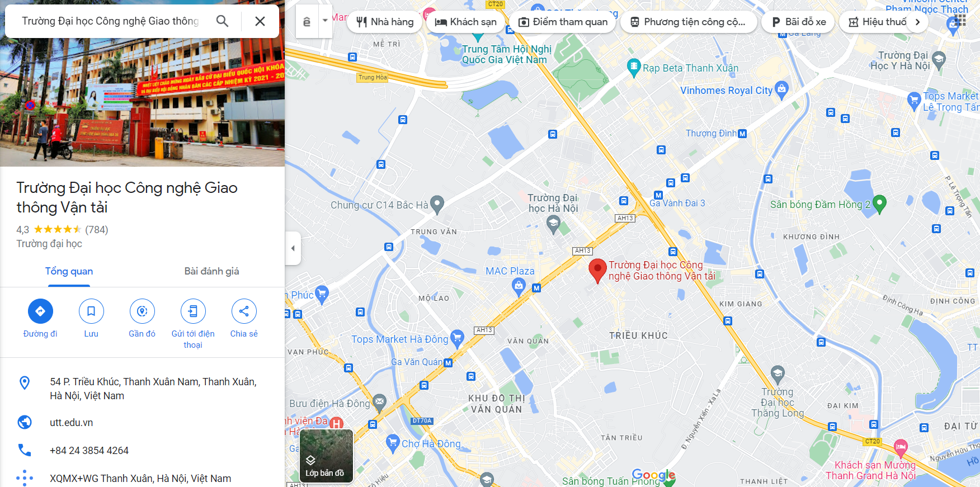Screen dimensions: 980x487
Task: Filter the map by Nhà hàng
Action: click(385, 22)
